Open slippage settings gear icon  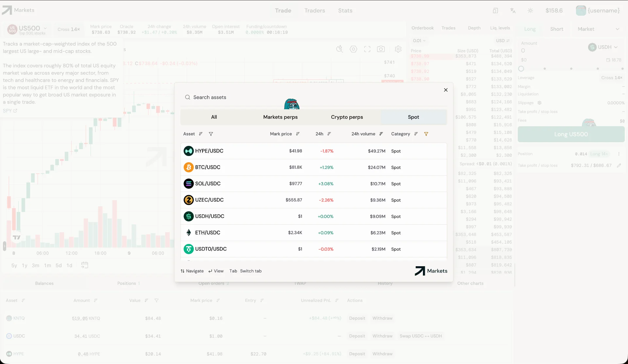[x=539, y=103]
